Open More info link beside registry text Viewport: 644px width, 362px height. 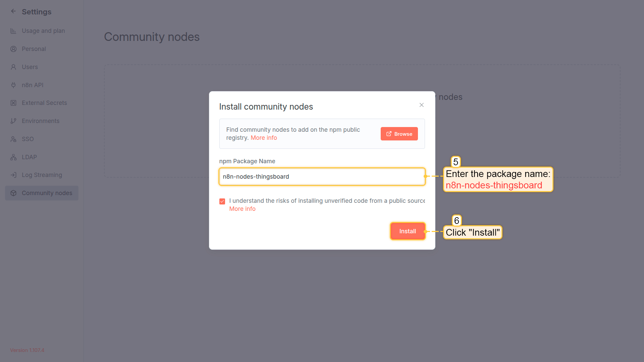[264, 138]
